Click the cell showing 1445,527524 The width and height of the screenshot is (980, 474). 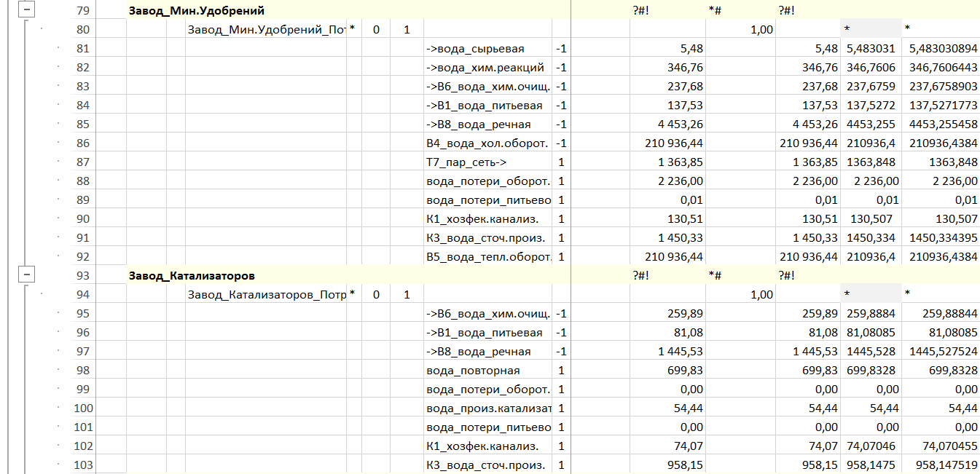[x=941, y=352]
